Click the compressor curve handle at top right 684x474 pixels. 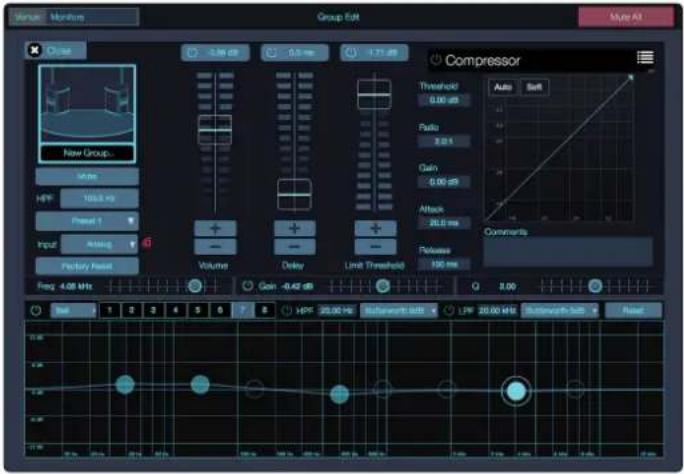630,78
